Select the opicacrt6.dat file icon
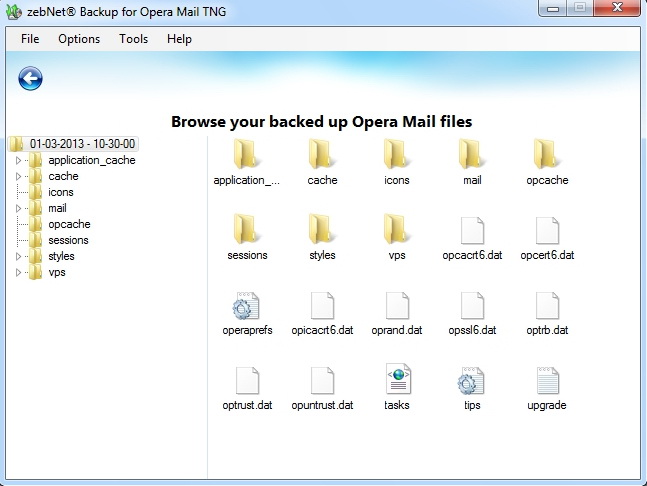The image size is (647, 486). 322,306
